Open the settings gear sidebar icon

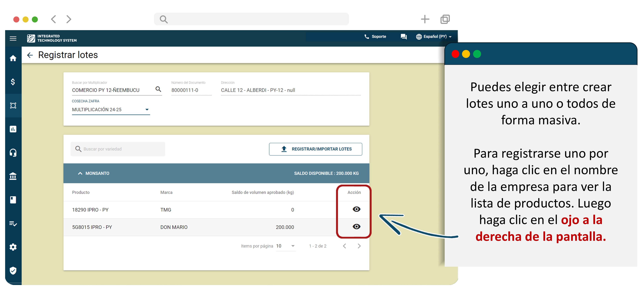click(13, 247)
